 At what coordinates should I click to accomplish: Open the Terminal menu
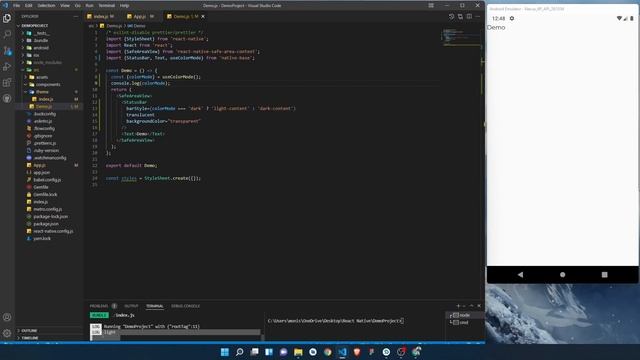(107, 6)
